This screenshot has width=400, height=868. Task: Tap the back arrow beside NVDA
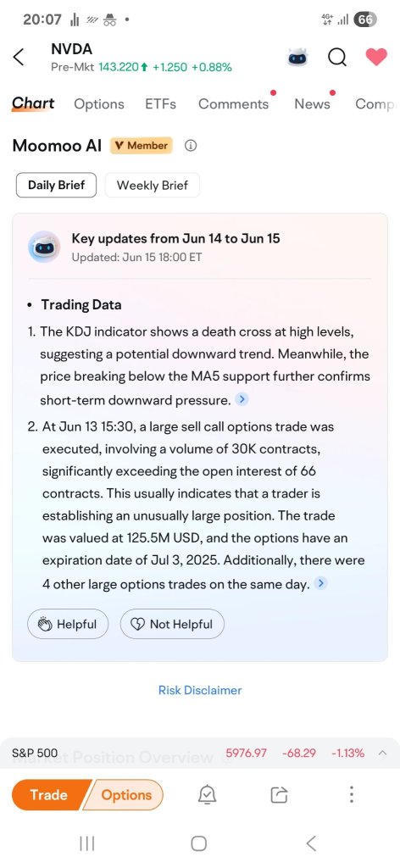click(x=19, y=57)
